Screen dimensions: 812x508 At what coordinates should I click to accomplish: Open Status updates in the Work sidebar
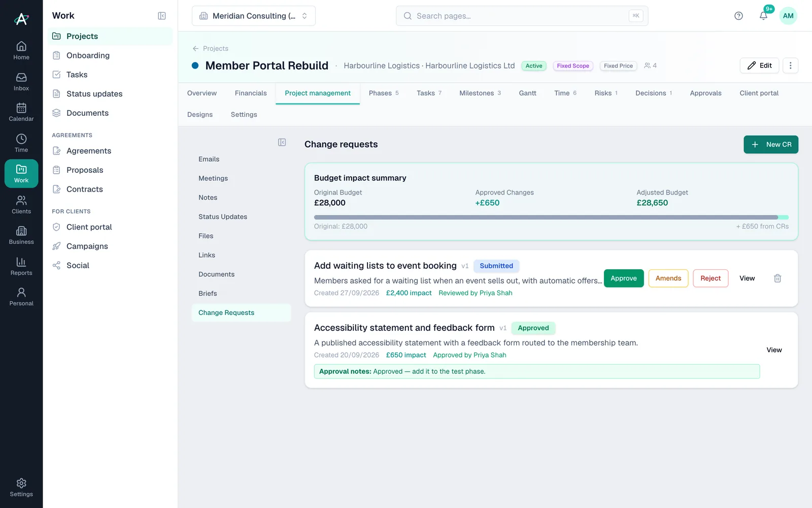pyautogui.click(x=110, y=94)
